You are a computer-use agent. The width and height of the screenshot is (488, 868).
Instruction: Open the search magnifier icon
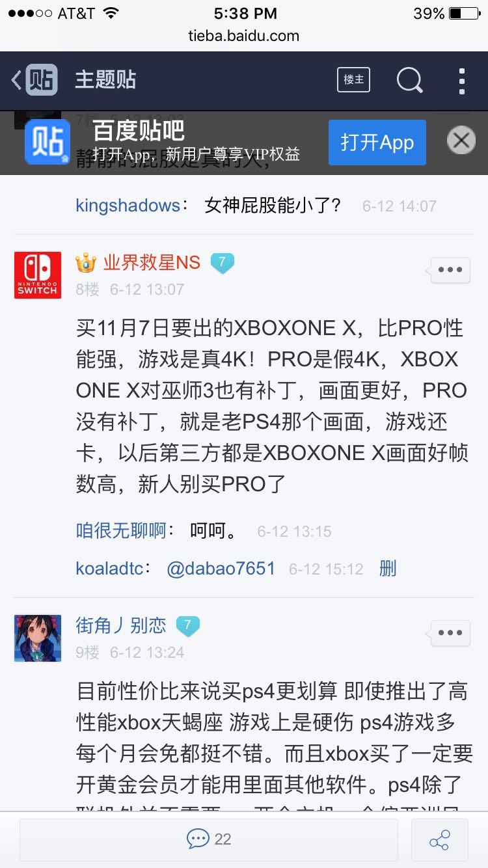(410, 80)
